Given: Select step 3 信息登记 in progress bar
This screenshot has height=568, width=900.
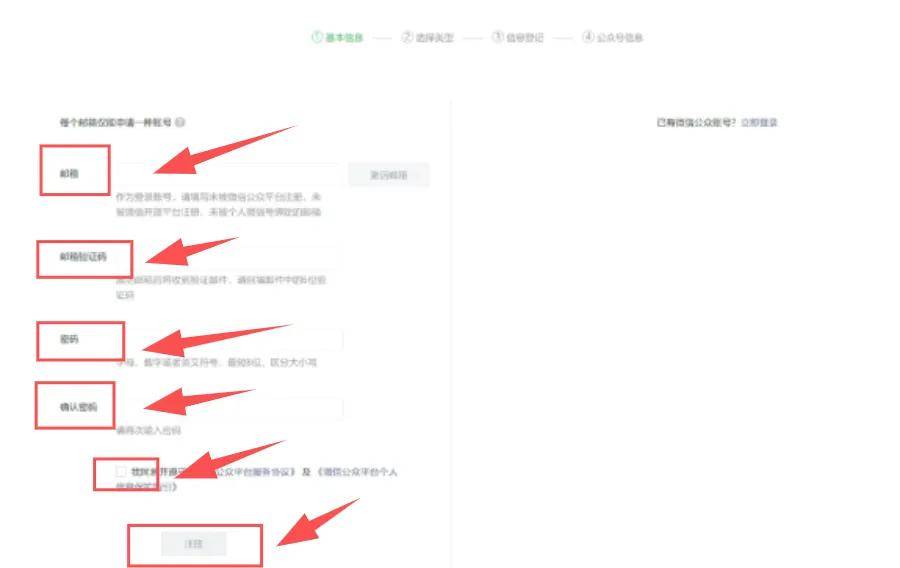Looking at the screenshot, I should 518,37.
